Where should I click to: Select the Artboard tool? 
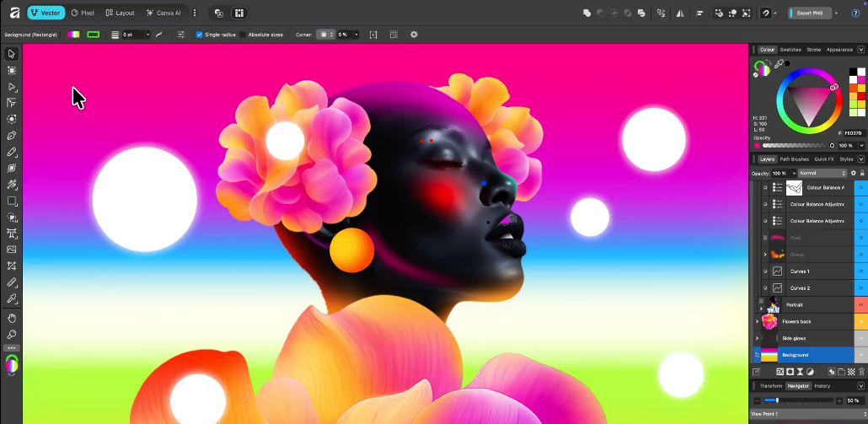click(x=12, y=70)
